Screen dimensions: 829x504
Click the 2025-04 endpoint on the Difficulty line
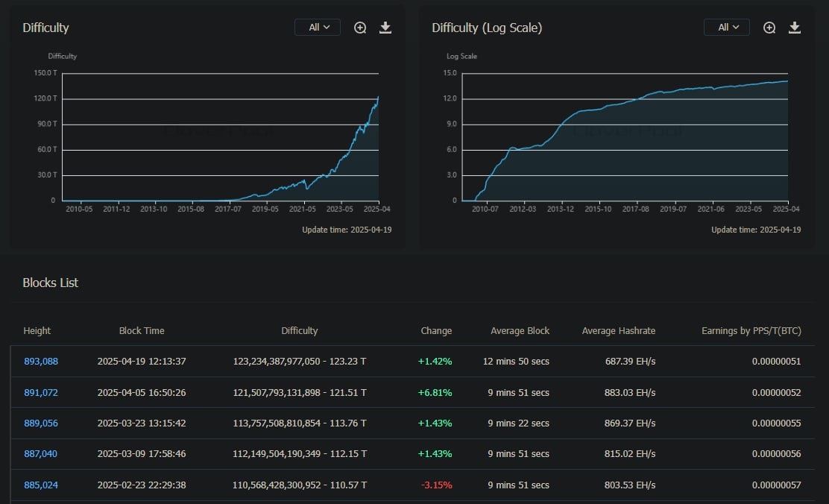[x=378, y=97]
